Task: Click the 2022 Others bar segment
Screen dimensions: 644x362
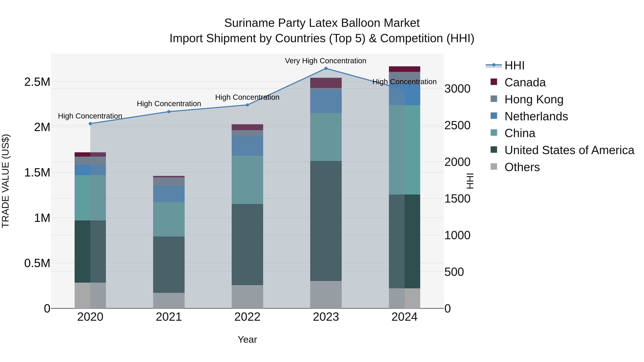Action: (247, 297)
